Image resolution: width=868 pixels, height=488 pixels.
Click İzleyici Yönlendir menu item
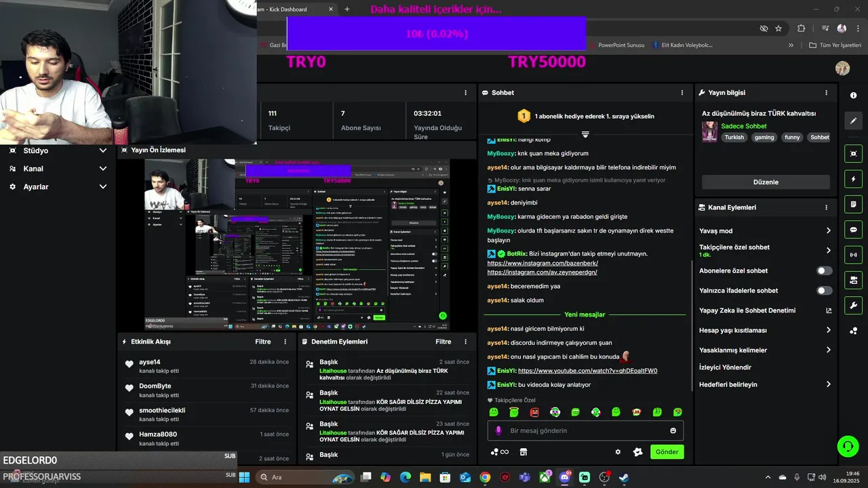725,367
